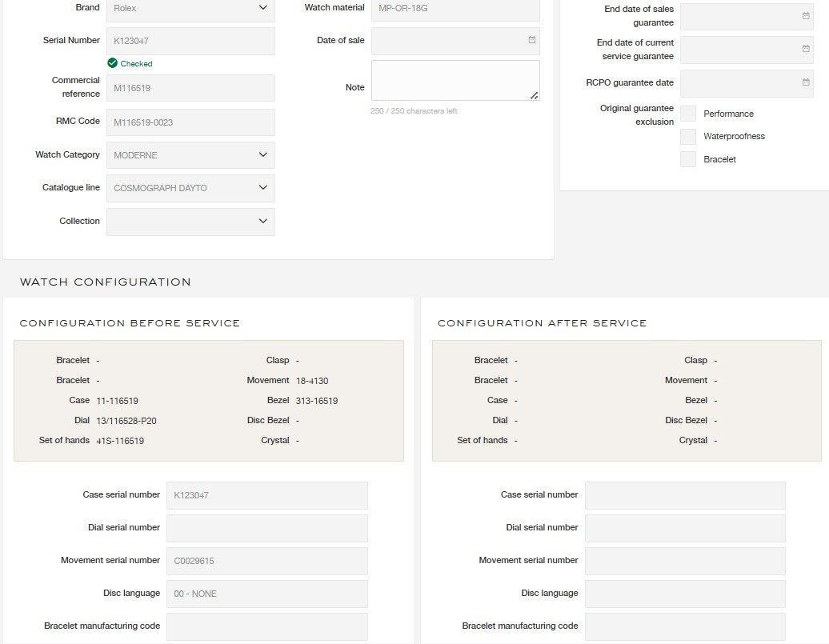Click RCPO guarantee date calendar icon
The height and width of the screenshot is (644, 829).
click(805, 82)
